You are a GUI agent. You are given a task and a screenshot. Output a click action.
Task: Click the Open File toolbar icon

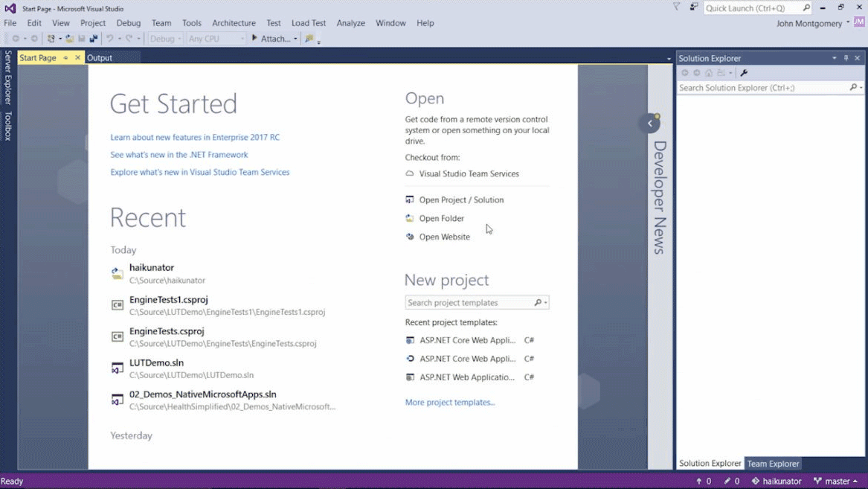pyautogui.click(x=69, y=39)
